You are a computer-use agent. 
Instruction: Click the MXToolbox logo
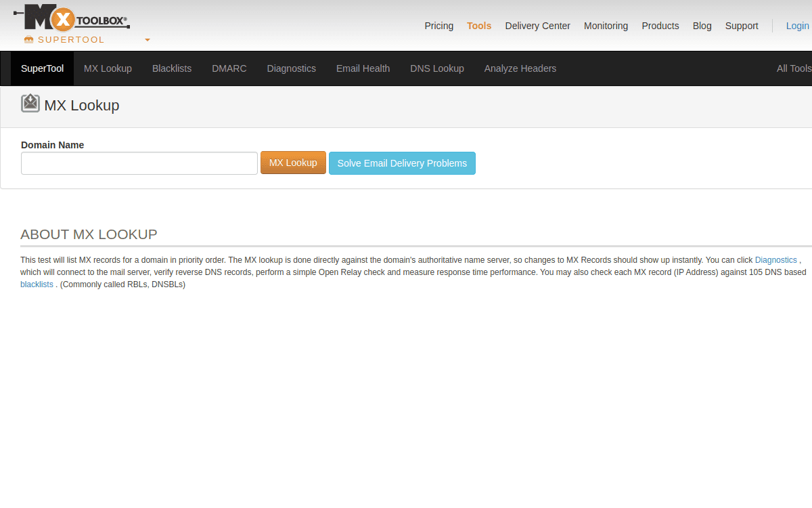(x=71, y=18)
